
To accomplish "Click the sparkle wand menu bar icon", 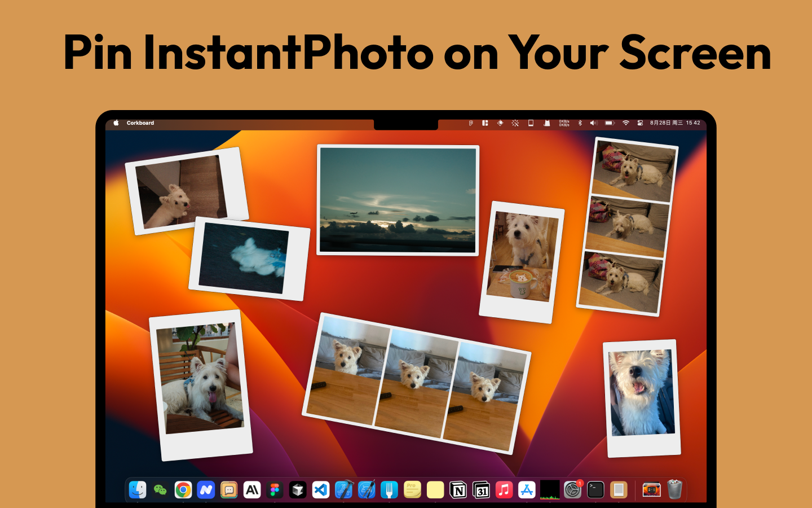I will pos(515,122).
